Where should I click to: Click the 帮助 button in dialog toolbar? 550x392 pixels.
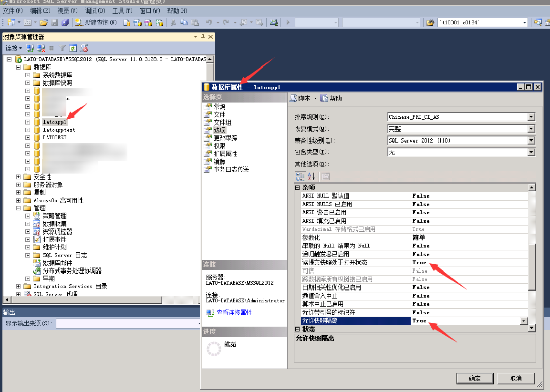pyautogui.click(x=332, y=99)
